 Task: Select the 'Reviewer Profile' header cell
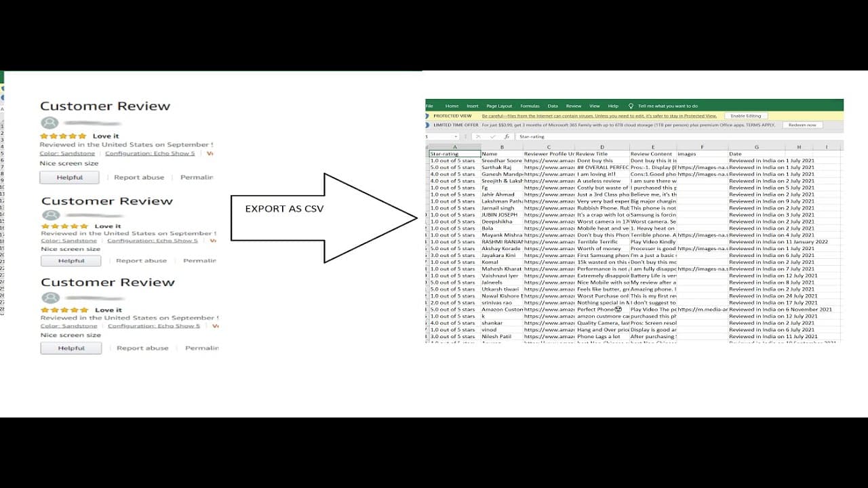(x=549, y=154)
